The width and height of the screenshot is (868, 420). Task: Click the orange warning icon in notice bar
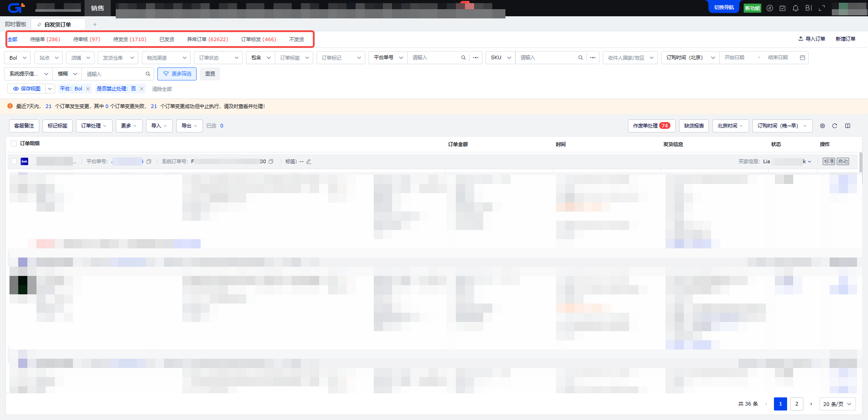click(x=10, y=106)
